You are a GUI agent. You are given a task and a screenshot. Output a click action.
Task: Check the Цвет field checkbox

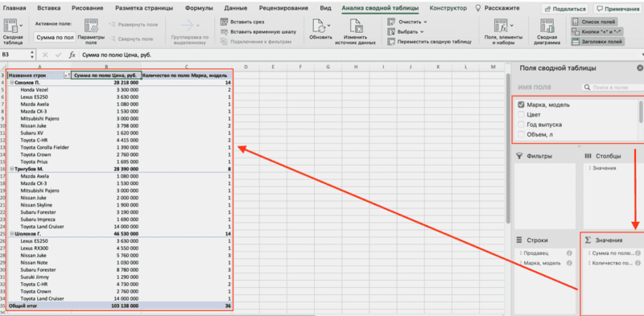[x=521, y=114]
